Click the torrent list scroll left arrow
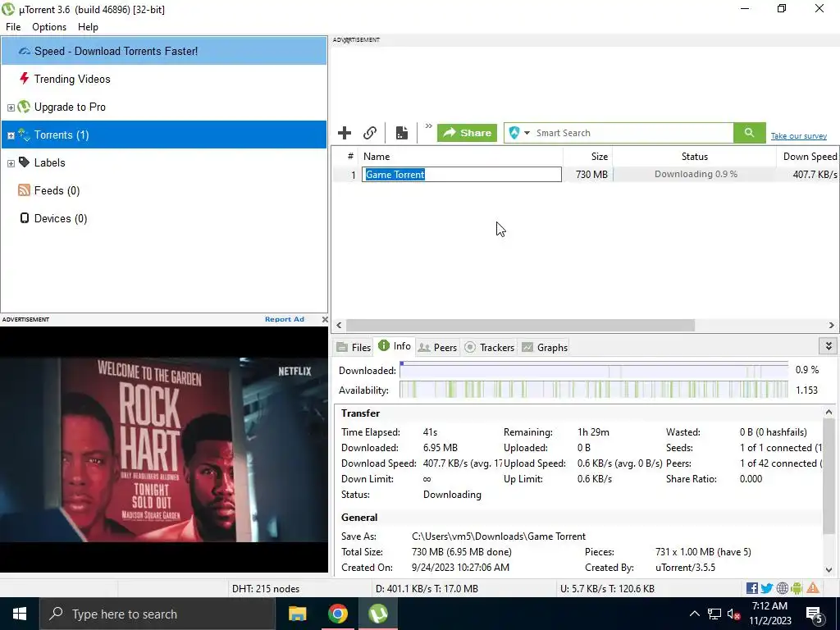The image size is (840, 630). 339,325
